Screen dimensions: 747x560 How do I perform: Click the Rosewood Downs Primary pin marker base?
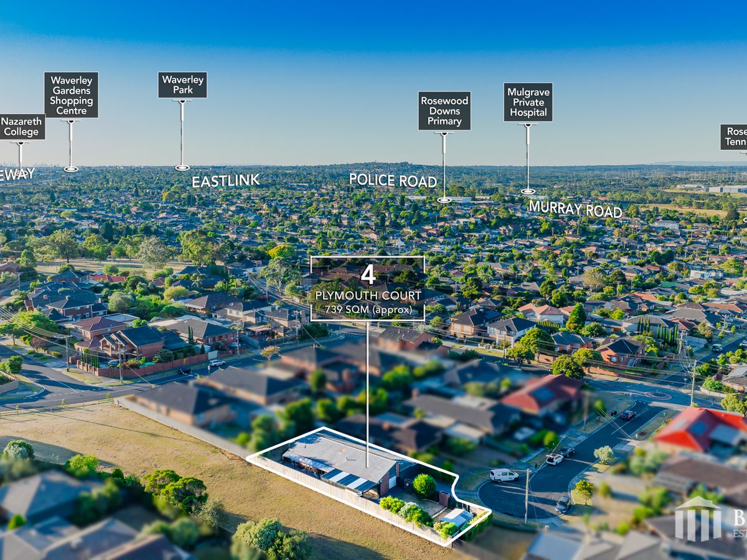point(444,200)
